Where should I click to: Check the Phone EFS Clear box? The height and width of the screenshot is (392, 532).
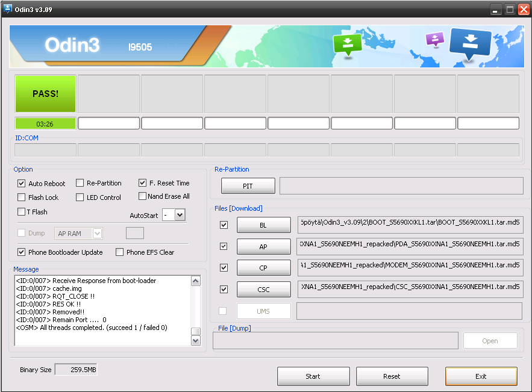[120, 252]
